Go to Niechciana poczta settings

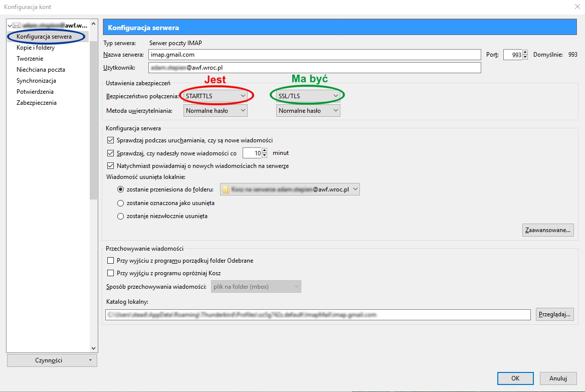pos(41,70)
